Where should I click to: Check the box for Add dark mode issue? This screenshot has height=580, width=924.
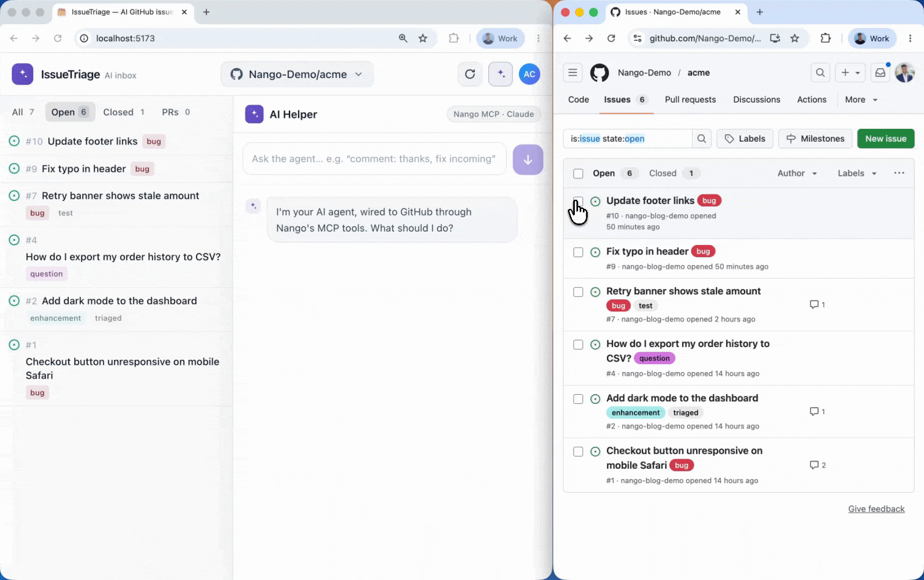click(x=578, y=398)
